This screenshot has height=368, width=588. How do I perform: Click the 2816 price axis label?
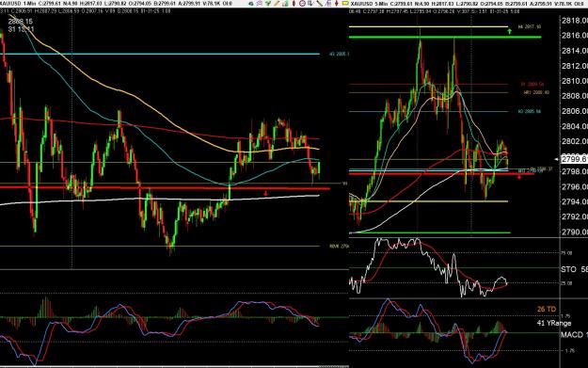pos(574,35)
